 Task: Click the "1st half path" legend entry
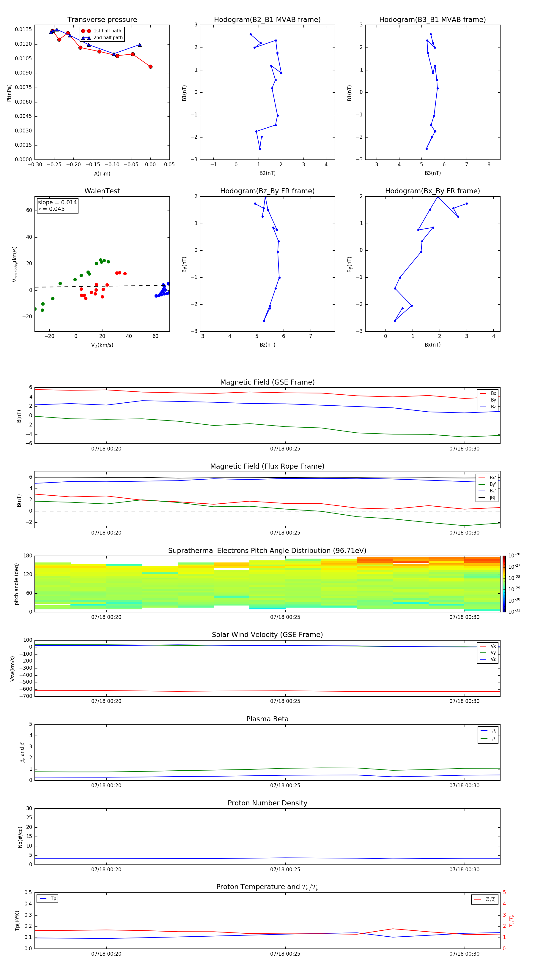[102, 31]
